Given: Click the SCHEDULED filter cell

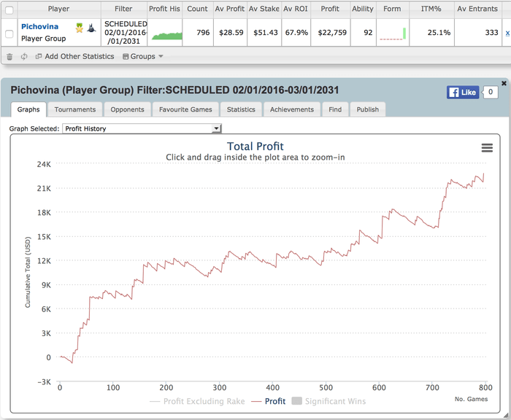Looking at the screenshot, I should pyautogui.click(x=126, y=33).
